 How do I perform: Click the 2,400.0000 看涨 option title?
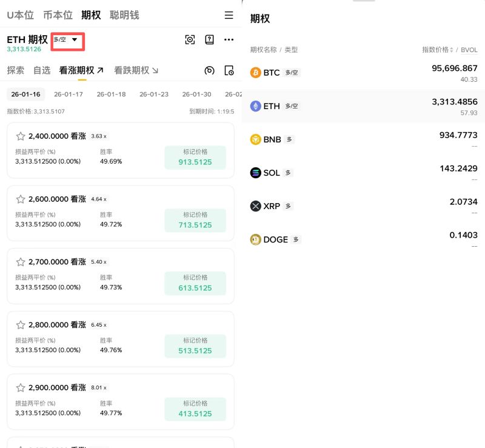tap(57, 136)
